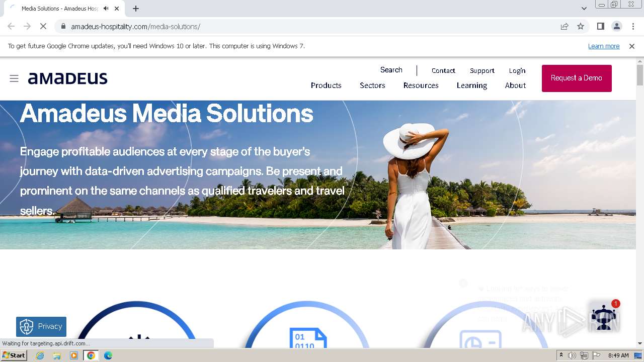This screenshot has height=362, width=644.
Task: Open the Windows Start menu
Action: [x=14, y=355]
